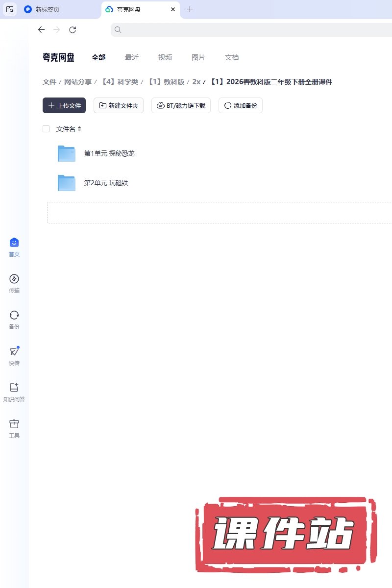Open a new browser tab with plus icon

click(190, 9)
